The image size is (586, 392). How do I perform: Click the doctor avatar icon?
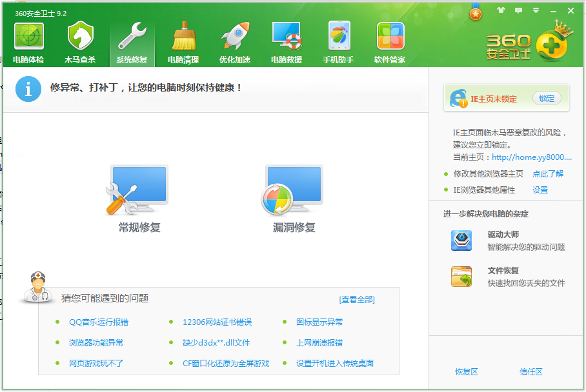click(x=37, y=287)
